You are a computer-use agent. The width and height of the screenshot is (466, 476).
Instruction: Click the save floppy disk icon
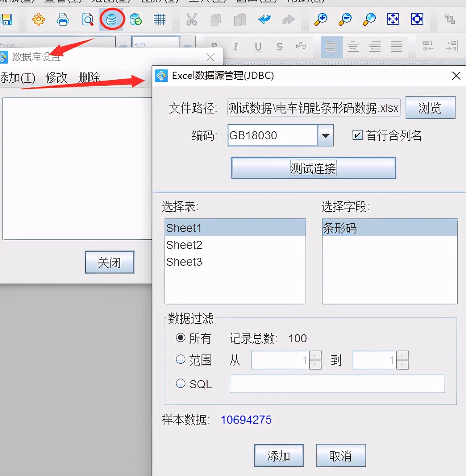[6, 19]
